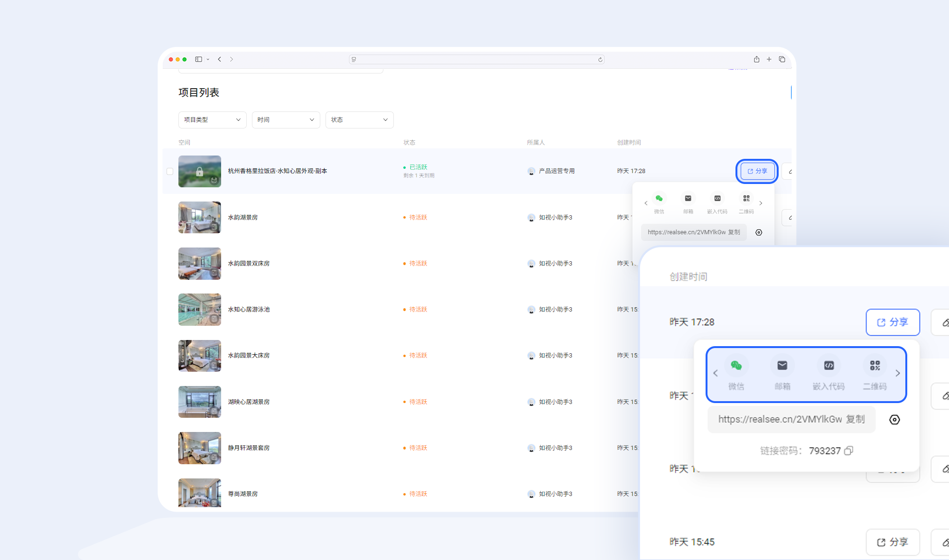
Task: Click the right chevron for more share options
Action: [x=898, y=373]
